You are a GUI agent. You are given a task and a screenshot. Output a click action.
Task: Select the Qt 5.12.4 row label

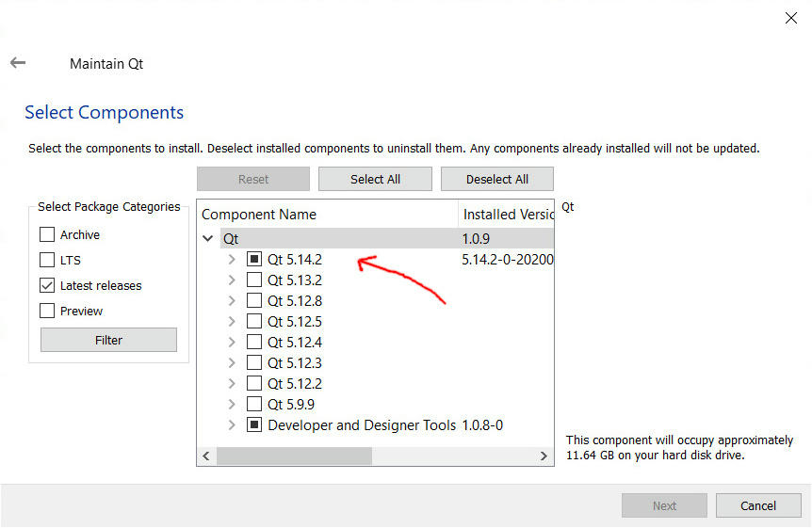(295, 343)
